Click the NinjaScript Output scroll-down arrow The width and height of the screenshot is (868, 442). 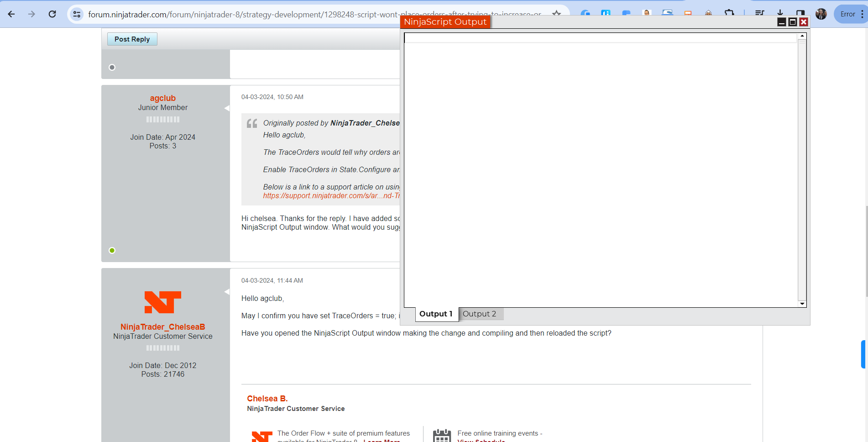(x=802, y=304)
